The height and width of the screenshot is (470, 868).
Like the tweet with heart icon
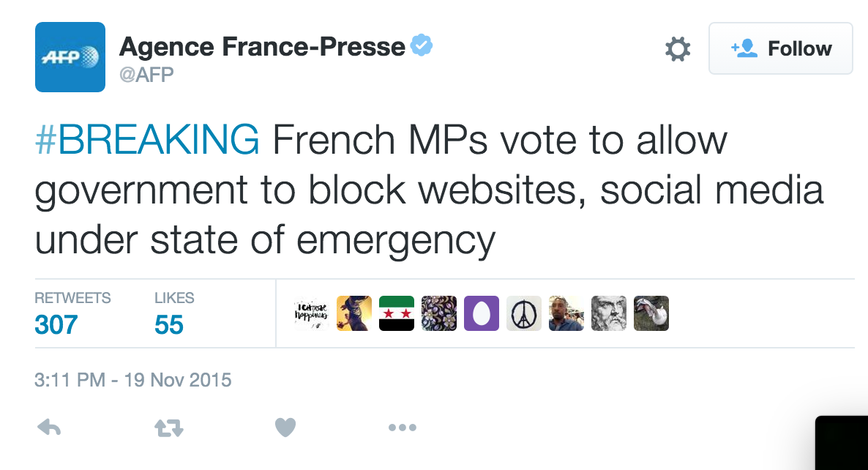[285, 428]
